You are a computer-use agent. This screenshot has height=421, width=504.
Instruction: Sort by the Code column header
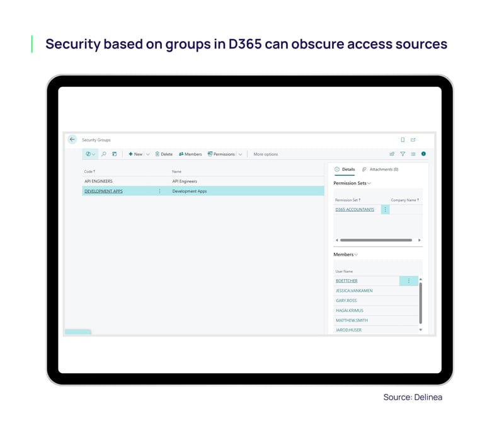89,171
